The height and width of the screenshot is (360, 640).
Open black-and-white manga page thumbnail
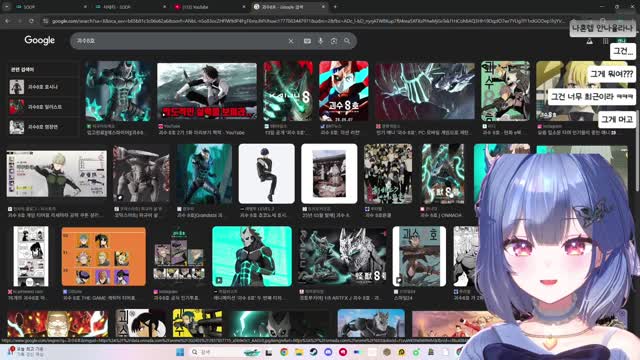click(x=31, y=256)
